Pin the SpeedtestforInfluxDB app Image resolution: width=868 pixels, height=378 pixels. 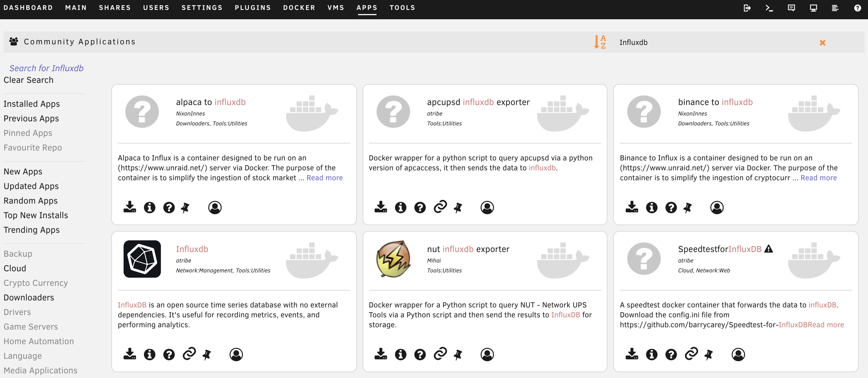pos(709,354)
